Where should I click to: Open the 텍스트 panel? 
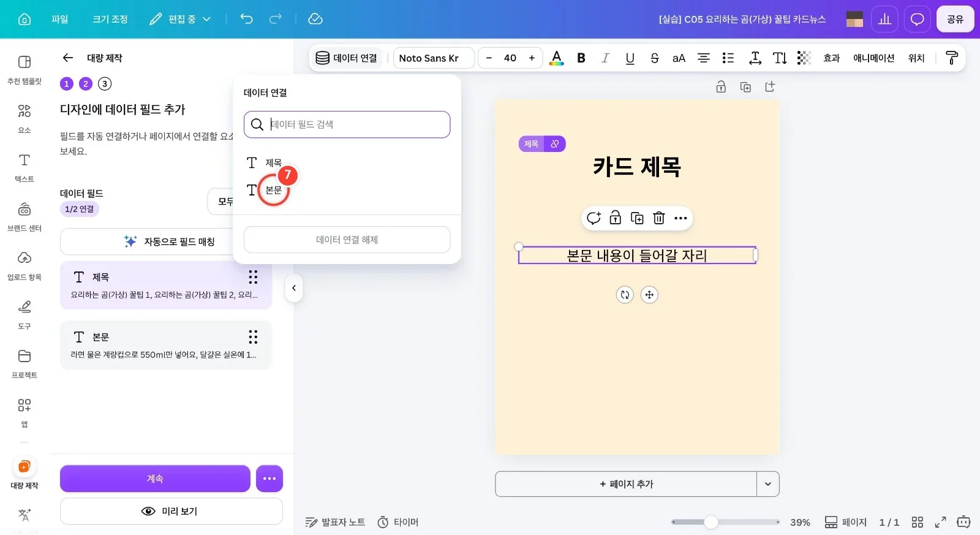24,167
